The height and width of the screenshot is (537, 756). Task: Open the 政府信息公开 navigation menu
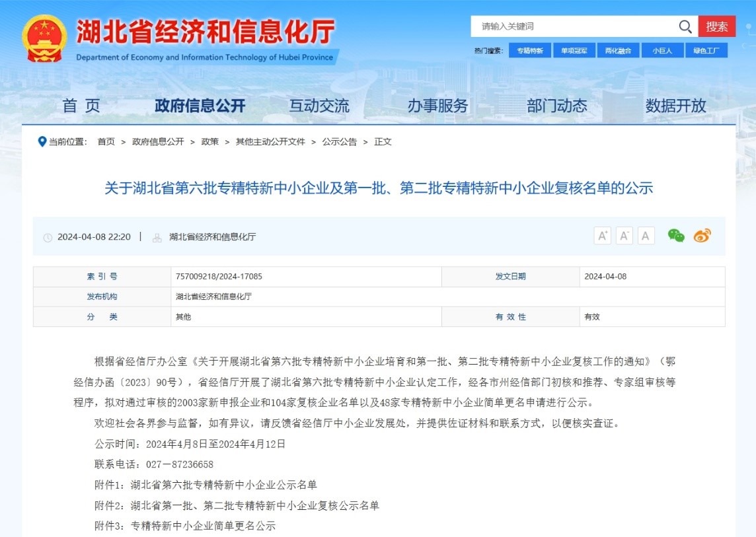coord(200,106)
